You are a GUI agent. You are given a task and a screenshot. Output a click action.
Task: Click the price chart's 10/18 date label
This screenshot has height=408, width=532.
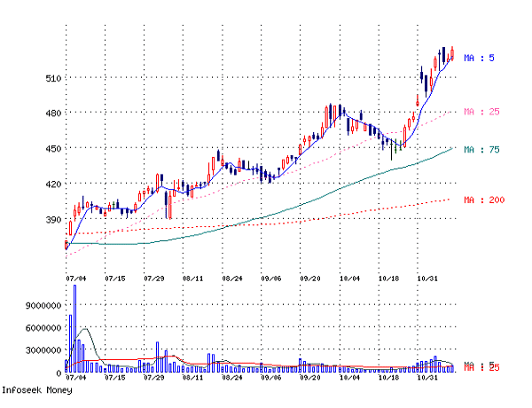(388, 279)
